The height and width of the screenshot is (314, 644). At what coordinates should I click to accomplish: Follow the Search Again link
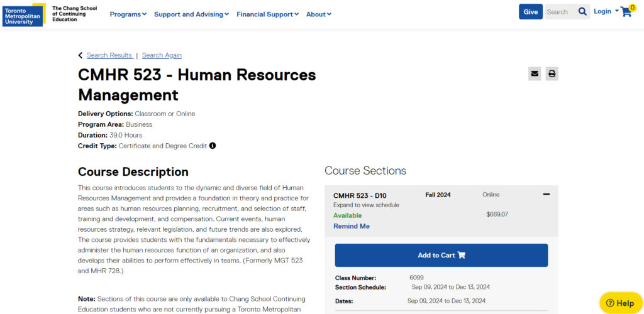tap(162, 55)
